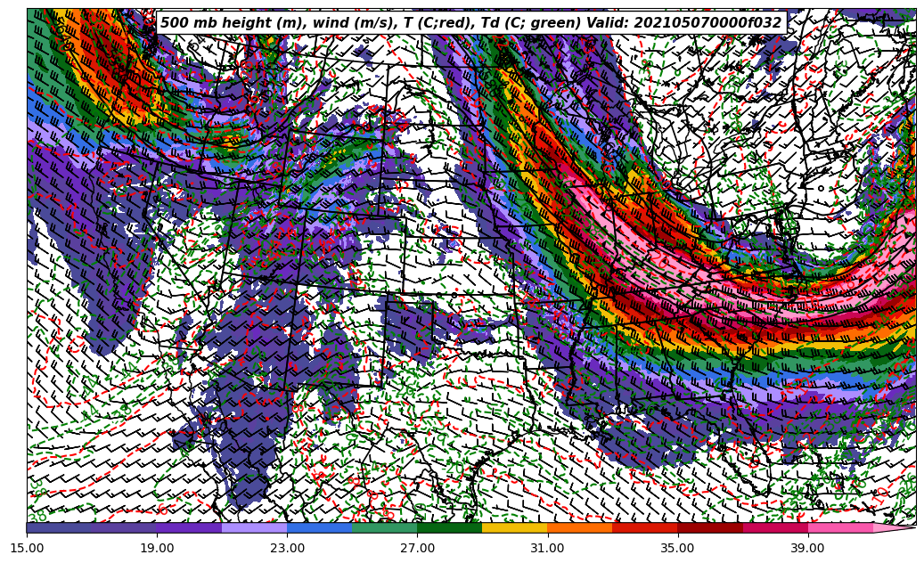
Task: Select the yellow colorbar segment
Action: coord(514,527)
